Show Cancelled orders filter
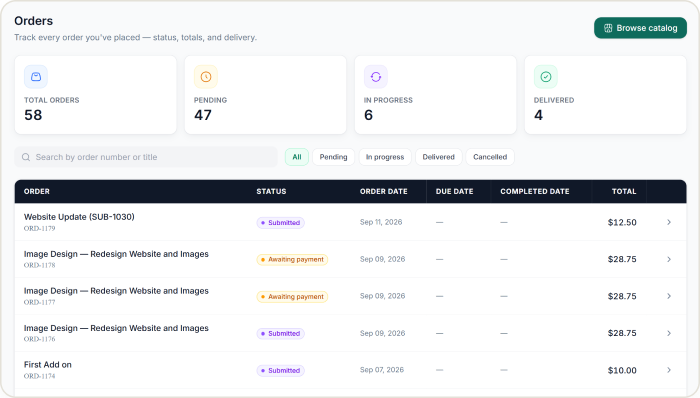The image size is (700, 398). point(490,157)
